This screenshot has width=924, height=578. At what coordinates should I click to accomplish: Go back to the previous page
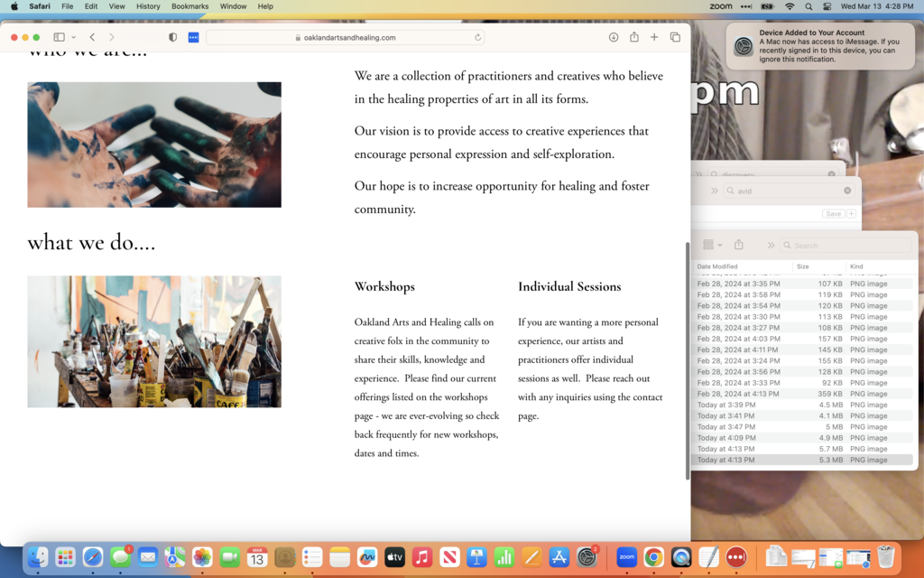[92, 37]
